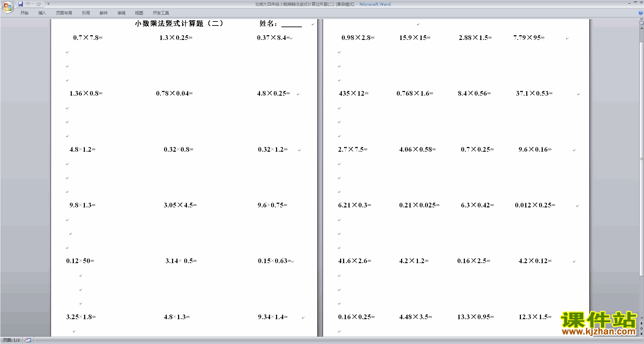Click the macro recording icon in status bar
The width and height of the screenshot is (644, 344).
pos(28,340)
